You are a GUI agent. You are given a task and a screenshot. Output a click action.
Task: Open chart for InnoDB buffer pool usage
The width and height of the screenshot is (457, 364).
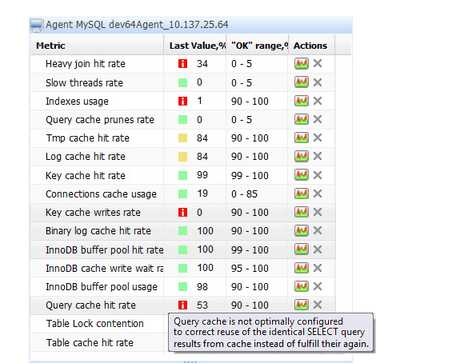[x=301, y=286]
